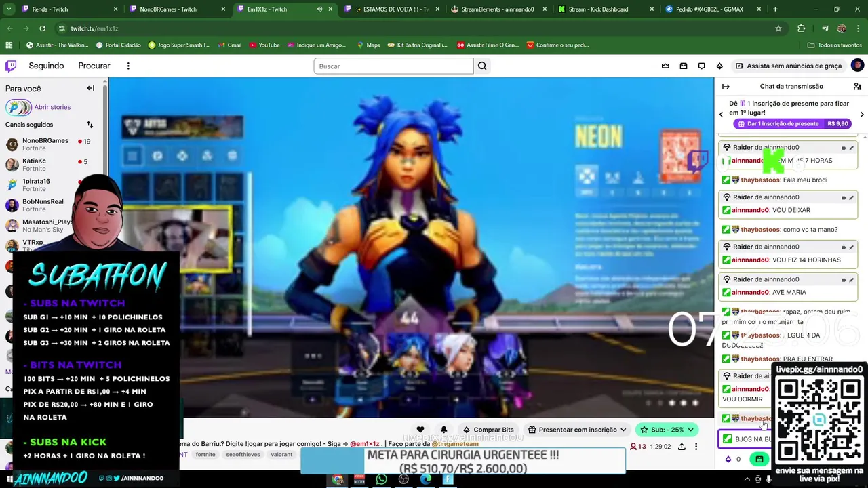Toggle the notification bell for channel

pyautogui.click(x=443, y=430)
